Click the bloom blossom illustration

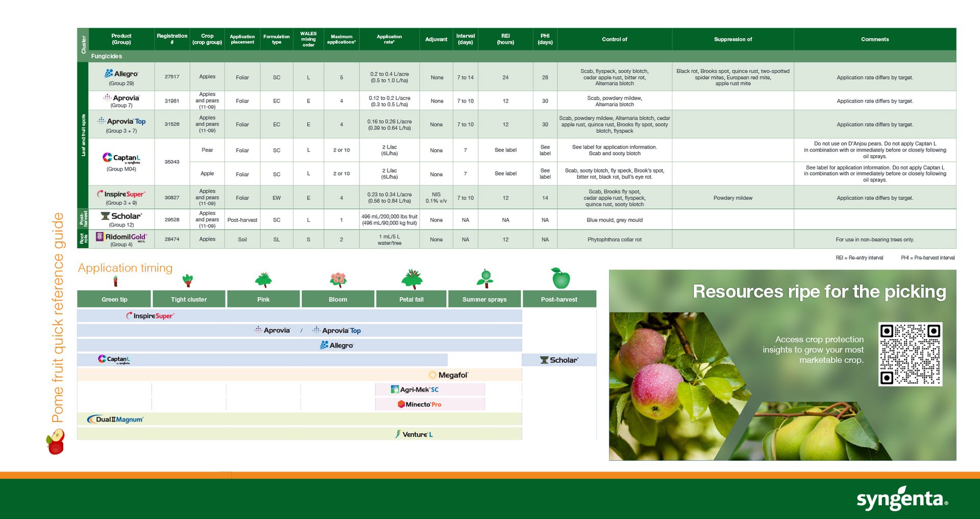(338, 278)
